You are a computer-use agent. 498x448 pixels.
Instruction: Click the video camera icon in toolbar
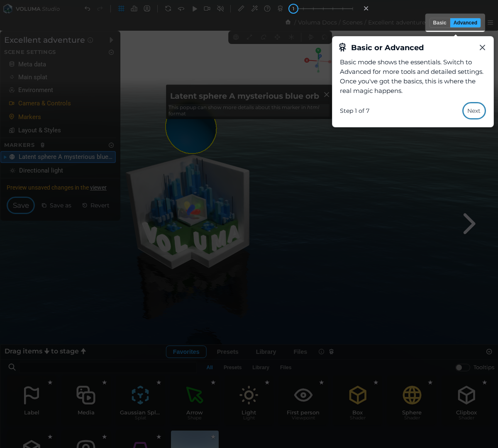[207, 9]
